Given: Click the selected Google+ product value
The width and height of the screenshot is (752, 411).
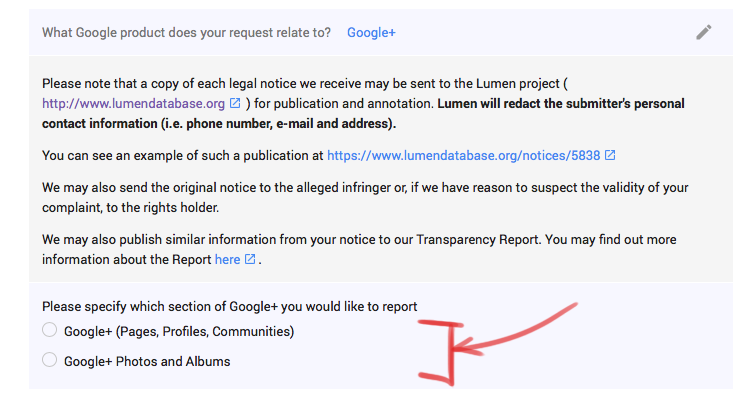Looking at the screenshot, I should pos(371,33).
